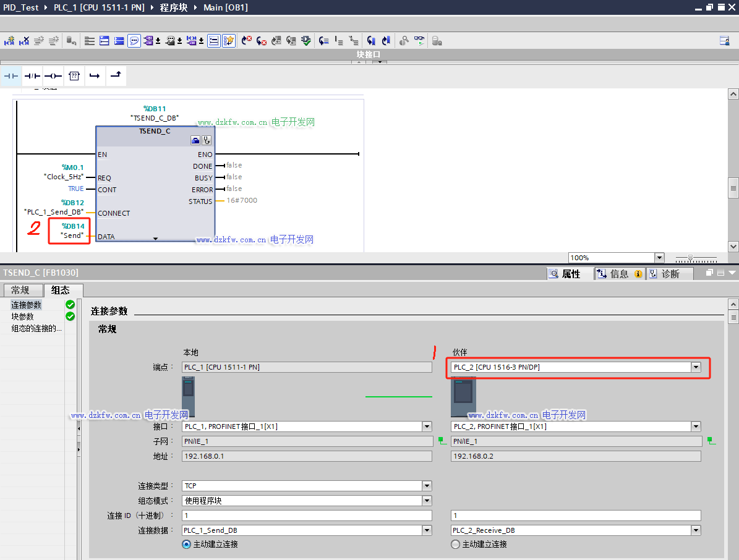Open PLC_2_Receive_DB connection data dropdown
Image resolution: width=739 pixels, height=560 pixels.
point(696,530)
